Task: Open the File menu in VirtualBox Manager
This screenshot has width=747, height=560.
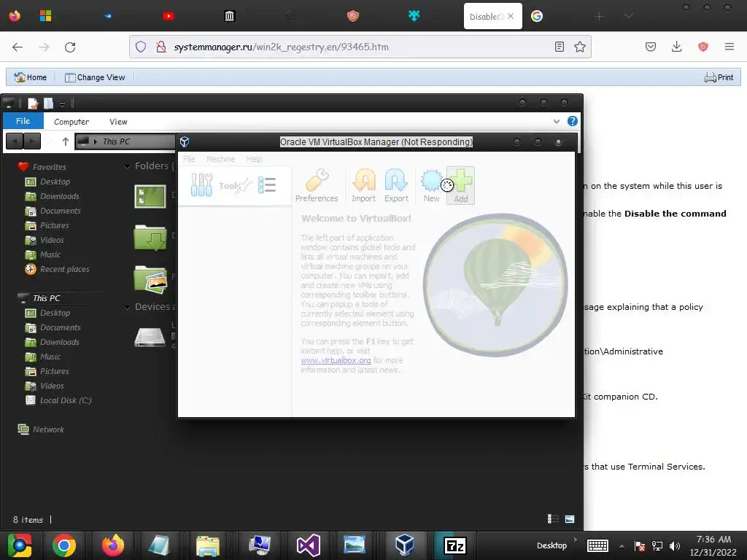Action: (x=189, y=159)
